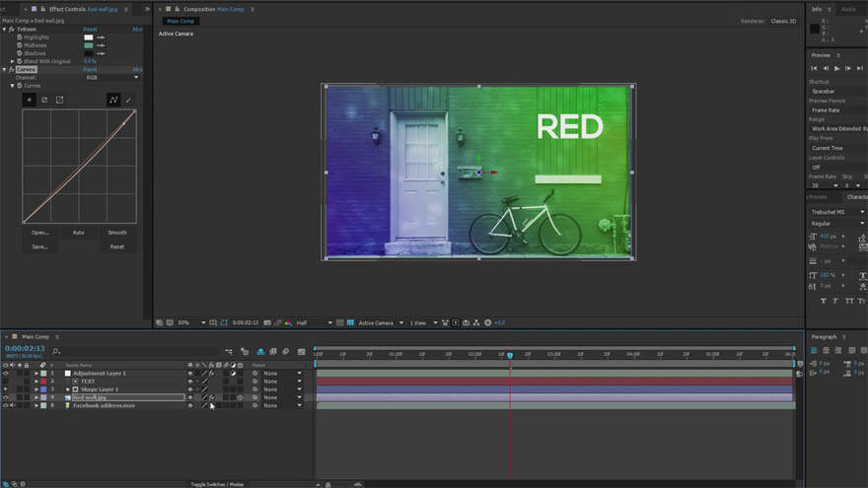This screenshot has width=868, height=488.
Task: Toggle the region of interest icon
Action: coord(340,322)
